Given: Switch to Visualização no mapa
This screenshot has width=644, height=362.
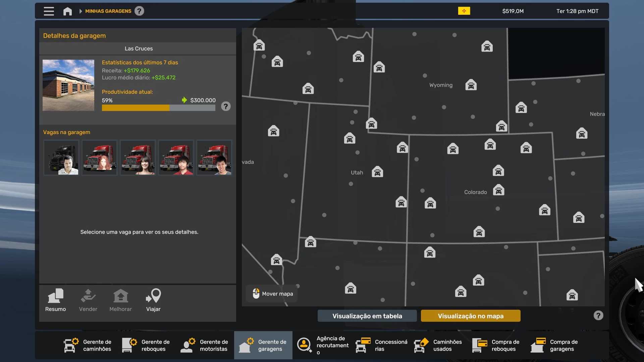Looking at the screenshot, I should [x=470, y=316].
